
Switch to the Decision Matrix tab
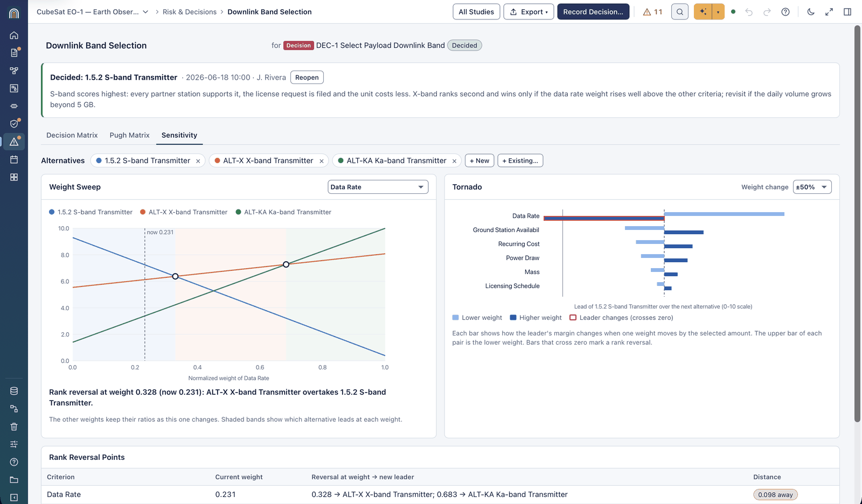72,135
